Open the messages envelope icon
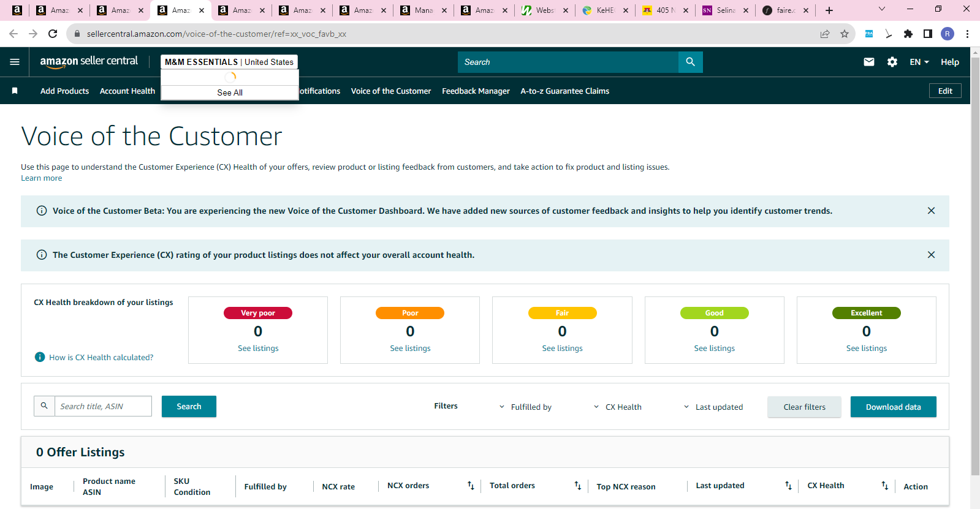 tap(869, 62)
